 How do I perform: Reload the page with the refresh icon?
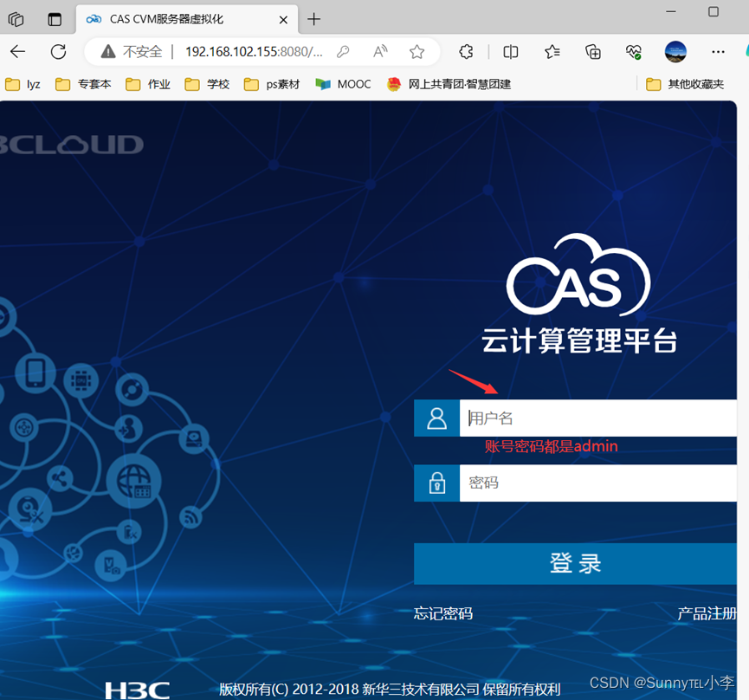[x=57, y=52]
